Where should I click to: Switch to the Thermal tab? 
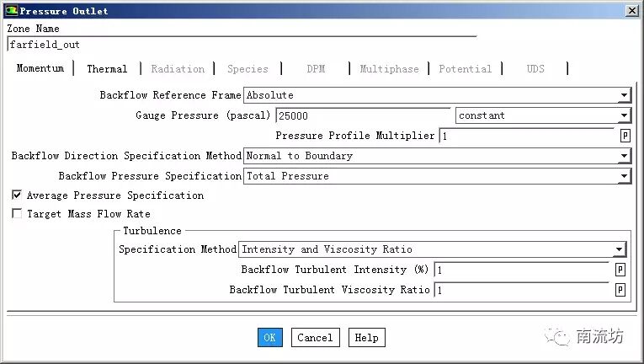coord(107,69)
